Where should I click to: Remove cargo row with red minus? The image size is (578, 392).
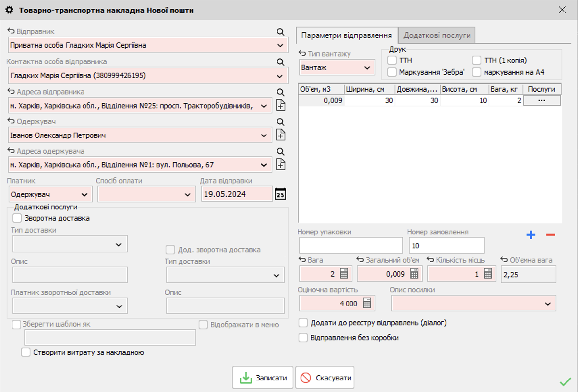click(x=550, y=235)
